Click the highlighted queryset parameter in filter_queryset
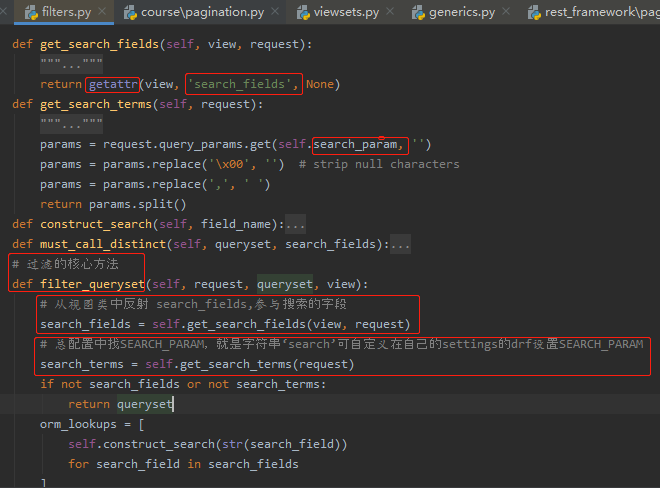This screenshot has width=660, height=488. coord(285,284)
